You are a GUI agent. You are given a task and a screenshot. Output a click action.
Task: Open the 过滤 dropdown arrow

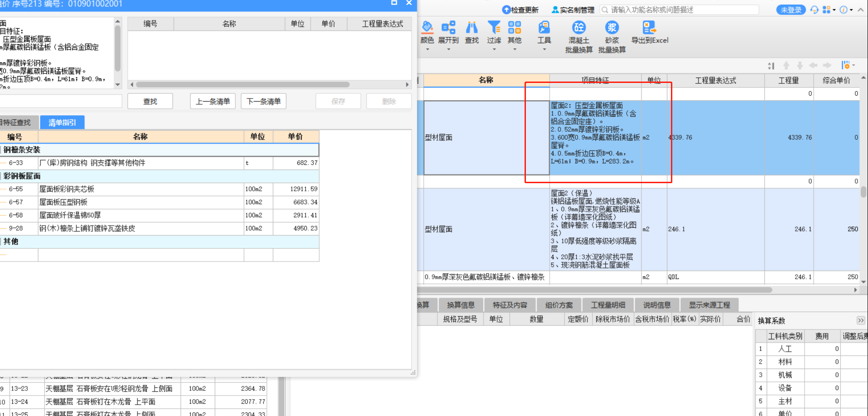[x=494, y=49]
